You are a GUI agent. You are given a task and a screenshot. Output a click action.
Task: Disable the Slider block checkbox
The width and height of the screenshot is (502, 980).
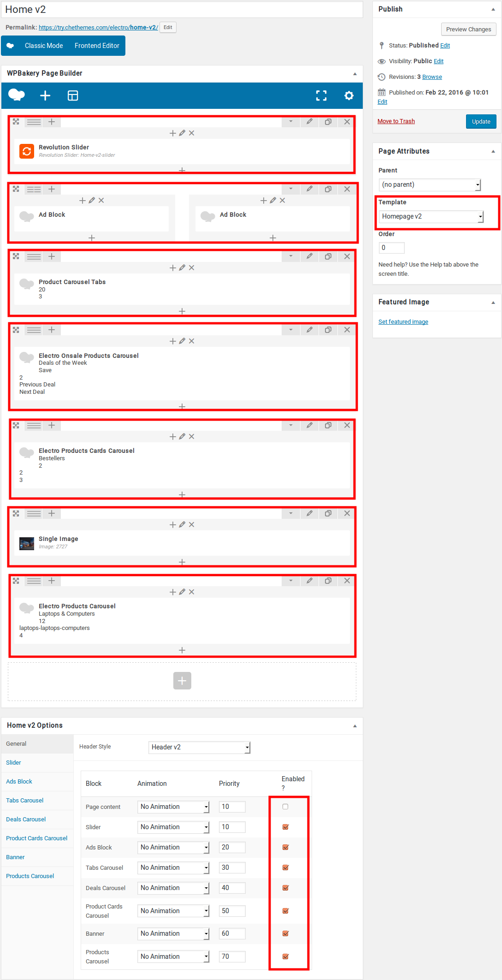pos(285,827)
